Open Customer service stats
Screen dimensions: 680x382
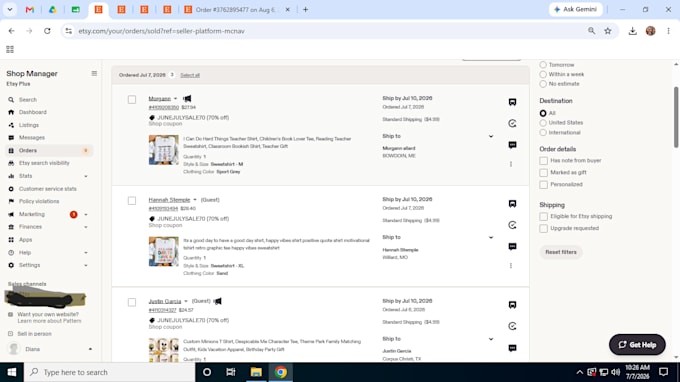(x=47, y=189)
